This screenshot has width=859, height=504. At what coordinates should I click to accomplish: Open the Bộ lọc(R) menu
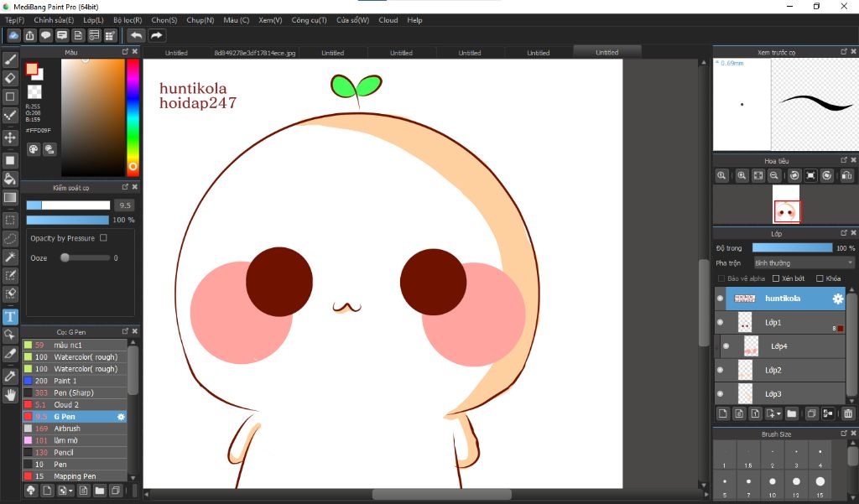[x=128, y=20]
